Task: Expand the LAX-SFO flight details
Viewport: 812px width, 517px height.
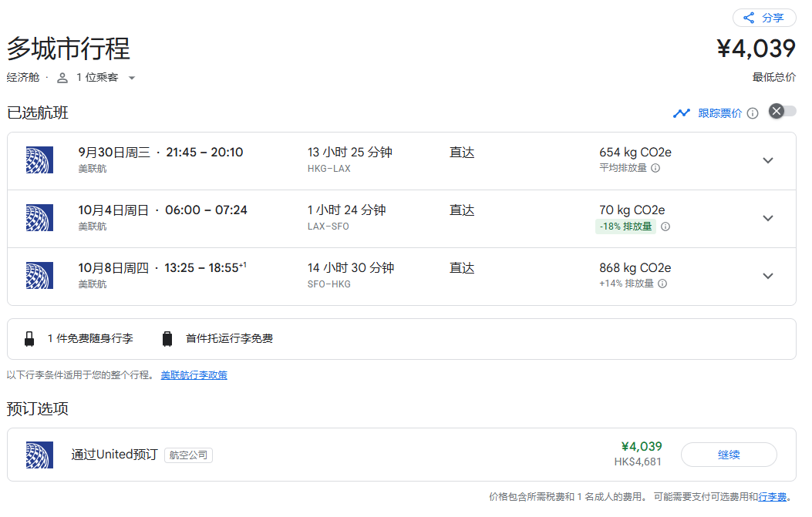Action: [x=768, y=218]
